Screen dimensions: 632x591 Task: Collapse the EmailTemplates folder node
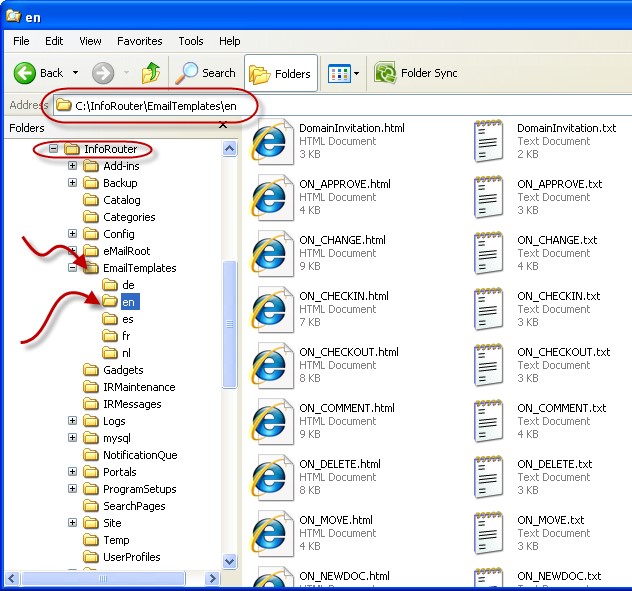(73, 268)
